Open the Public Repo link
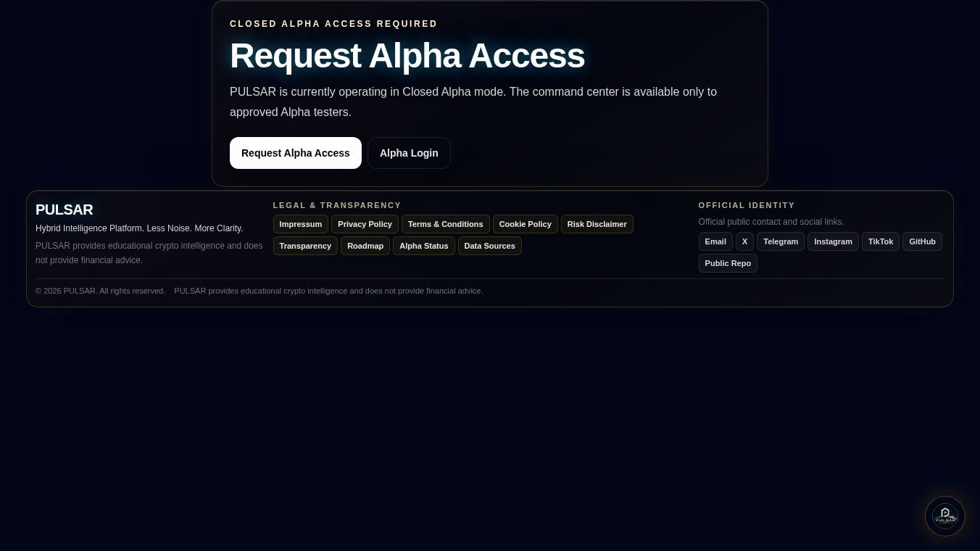 point(728,263)
